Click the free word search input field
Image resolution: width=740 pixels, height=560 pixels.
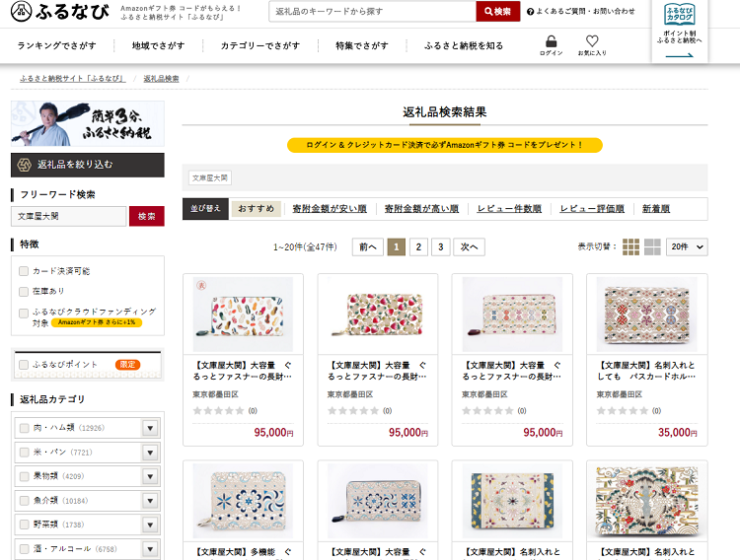tap(68, 216)
